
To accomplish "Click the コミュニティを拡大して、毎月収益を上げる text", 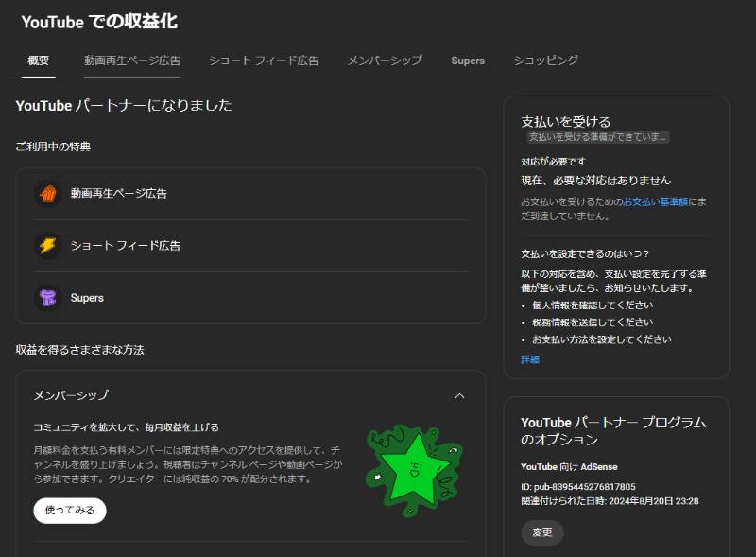I will [126, 427].
